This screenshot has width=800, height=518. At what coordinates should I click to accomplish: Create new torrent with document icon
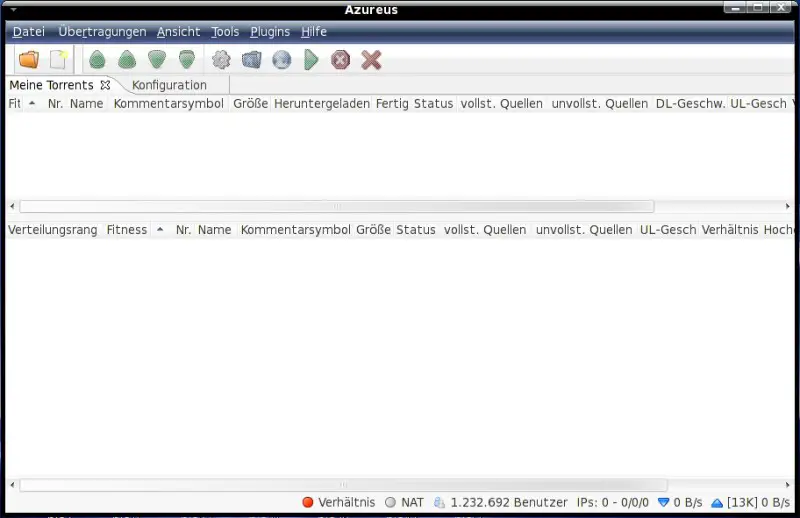59,60
